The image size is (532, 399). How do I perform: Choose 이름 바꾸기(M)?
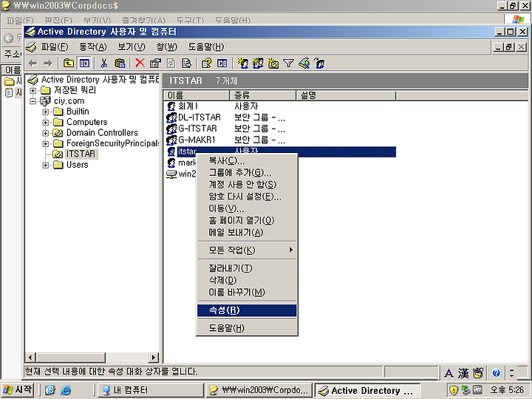tap(247, 292)
